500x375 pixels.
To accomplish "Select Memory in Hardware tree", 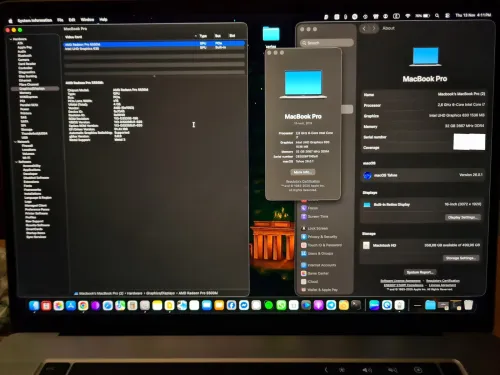I will (25, 93).
